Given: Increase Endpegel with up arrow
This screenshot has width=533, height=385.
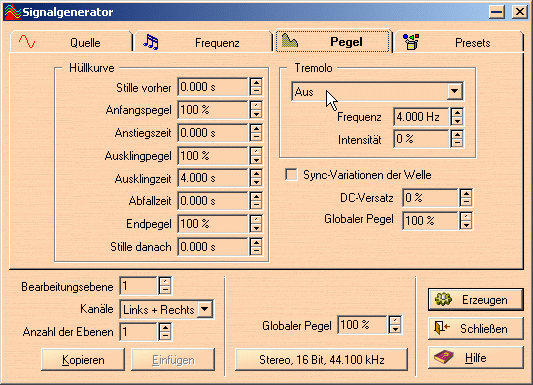Looking at the screenshot, I should (256, 220).
